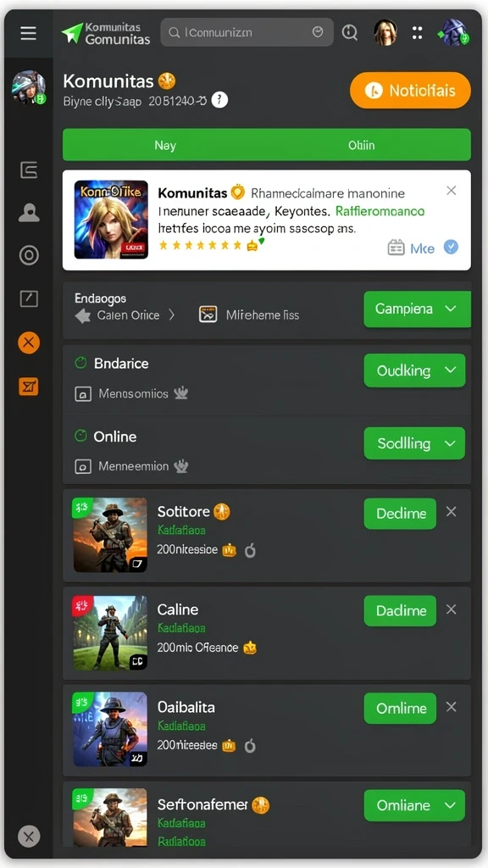Open the Sefronafemer game thumbnail

click(x=111, y=818)
